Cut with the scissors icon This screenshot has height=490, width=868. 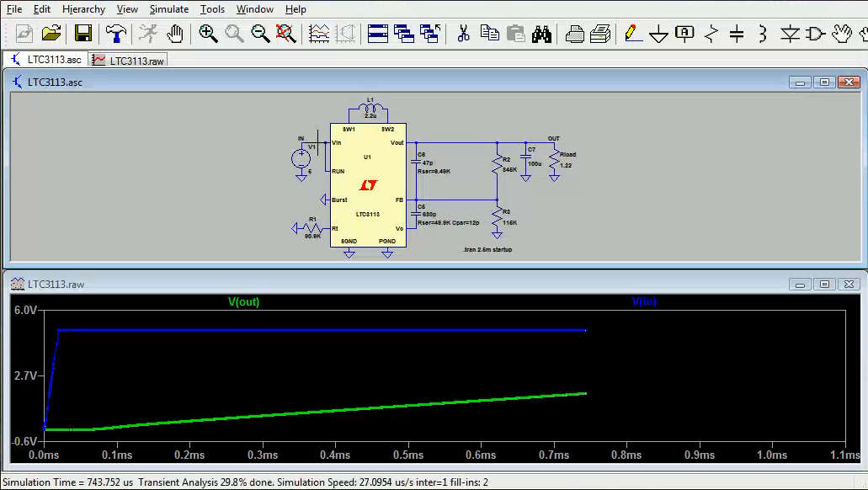[x=463, y=34]
